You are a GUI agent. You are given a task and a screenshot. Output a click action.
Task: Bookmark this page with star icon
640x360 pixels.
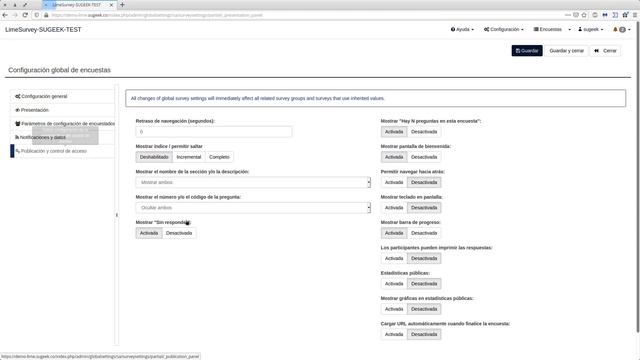(x=584, y=15)
